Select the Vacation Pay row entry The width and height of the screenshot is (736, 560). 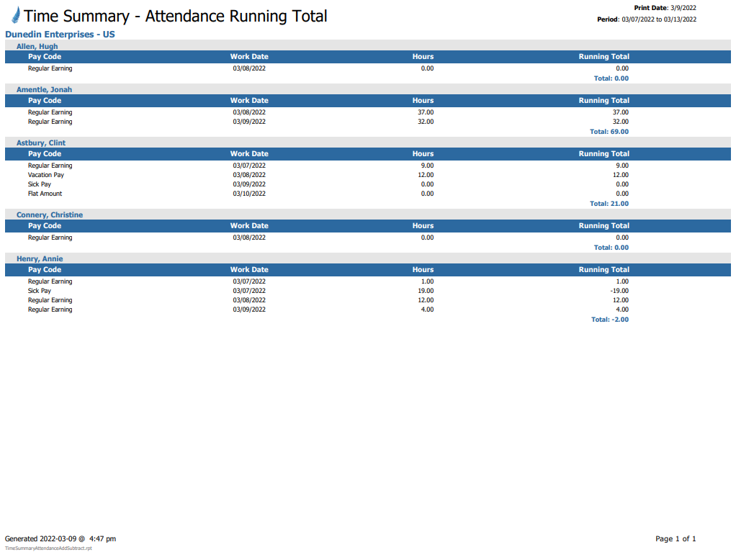(46, 175)
